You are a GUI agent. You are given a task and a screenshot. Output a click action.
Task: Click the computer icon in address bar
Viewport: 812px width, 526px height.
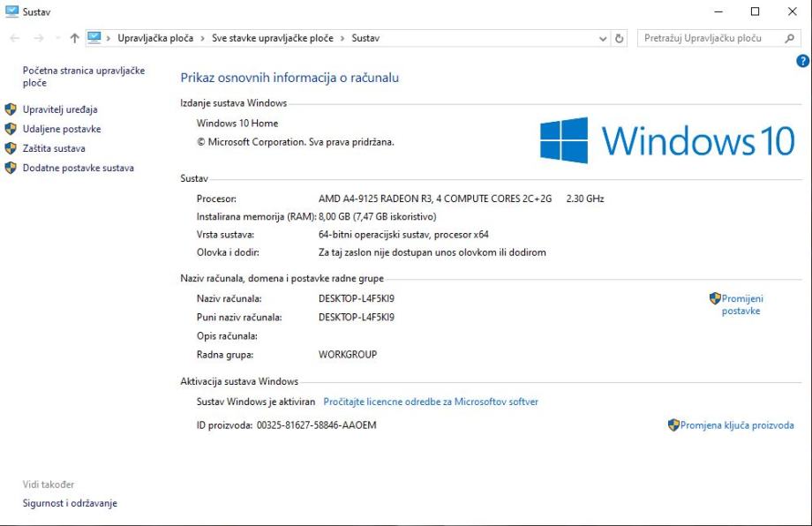94,38
